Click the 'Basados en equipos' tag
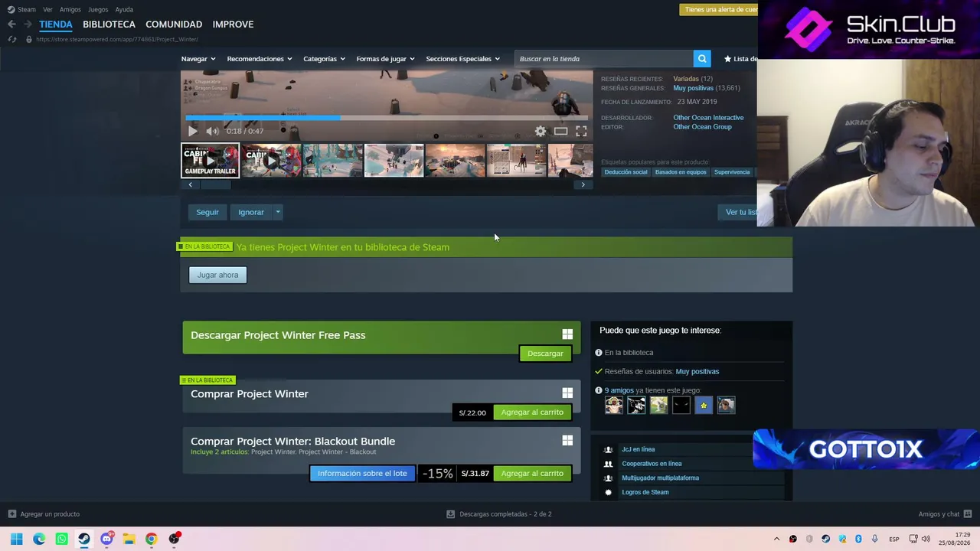This screenshot has width=980, height=551. tap(681, 172)
